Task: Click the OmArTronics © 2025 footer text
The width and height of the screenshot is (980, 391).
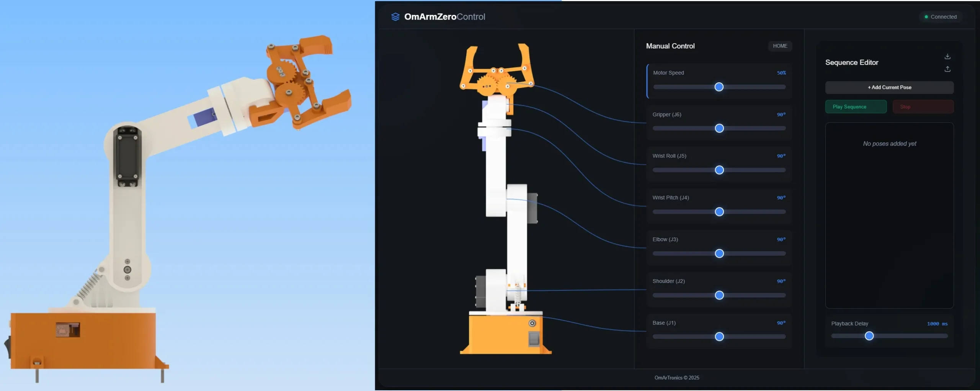Action: 676,378
